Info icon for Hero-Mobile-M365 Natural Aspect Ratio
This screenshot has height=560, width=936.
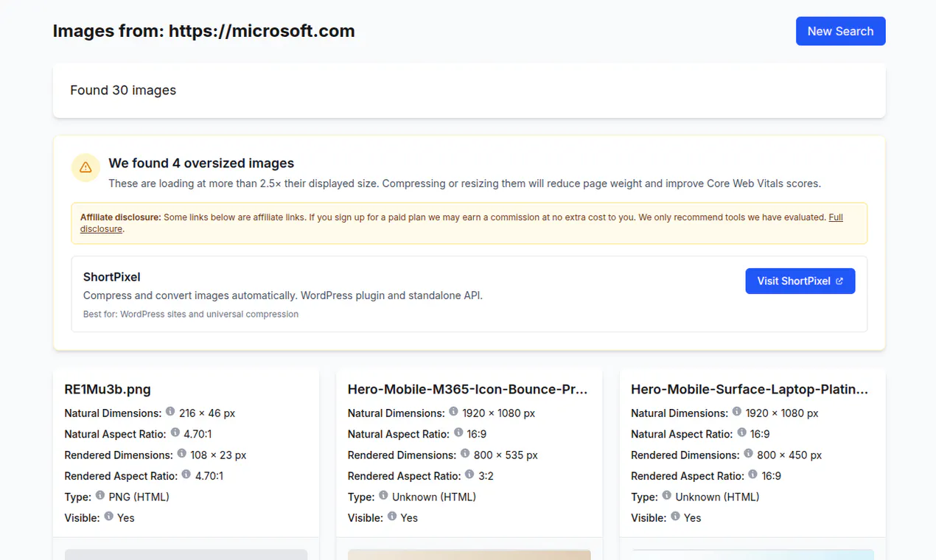pos(458,433)
